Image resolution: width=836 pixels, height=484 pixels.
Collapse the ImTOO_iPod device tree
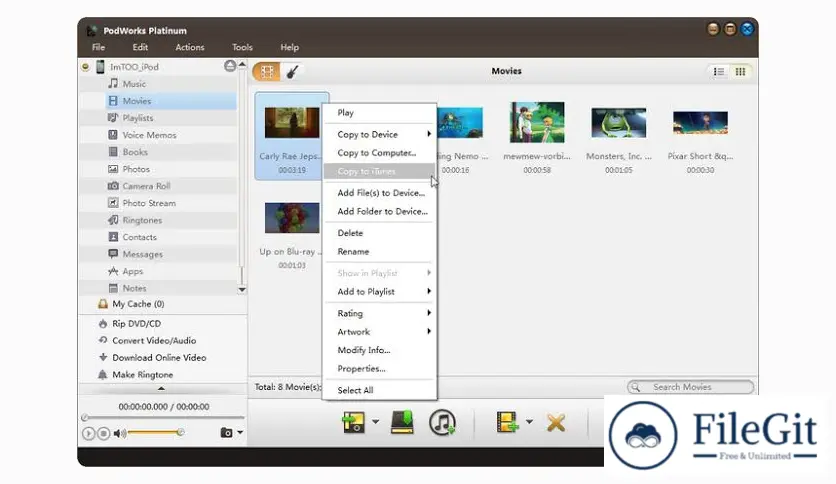pos(85,67)
